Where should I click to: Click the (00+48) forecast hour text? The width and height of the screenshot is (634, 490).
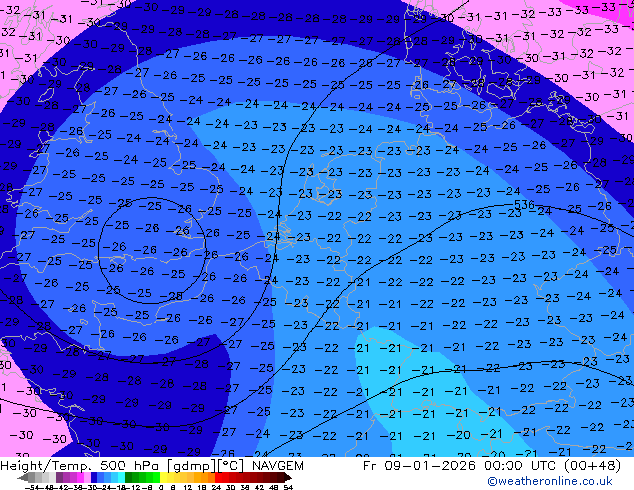(x=590, y=466)
